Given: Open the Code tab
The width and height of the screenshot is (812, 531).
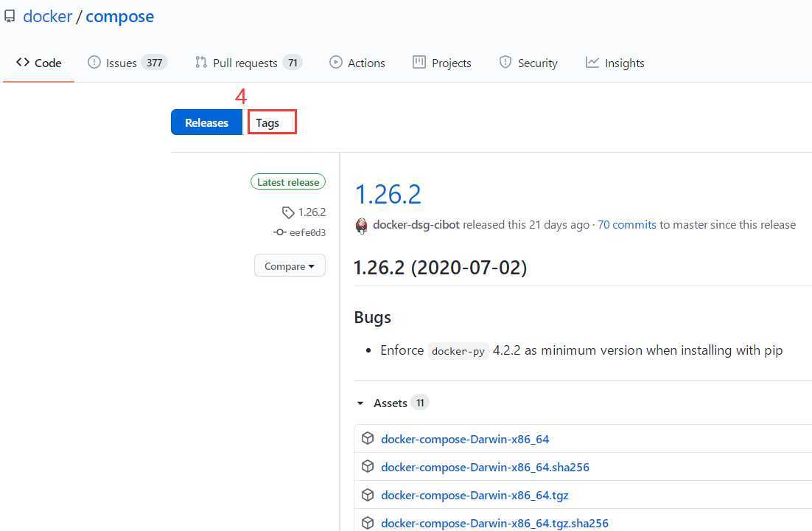Looking at the screenshot, I should click(39, 63).
